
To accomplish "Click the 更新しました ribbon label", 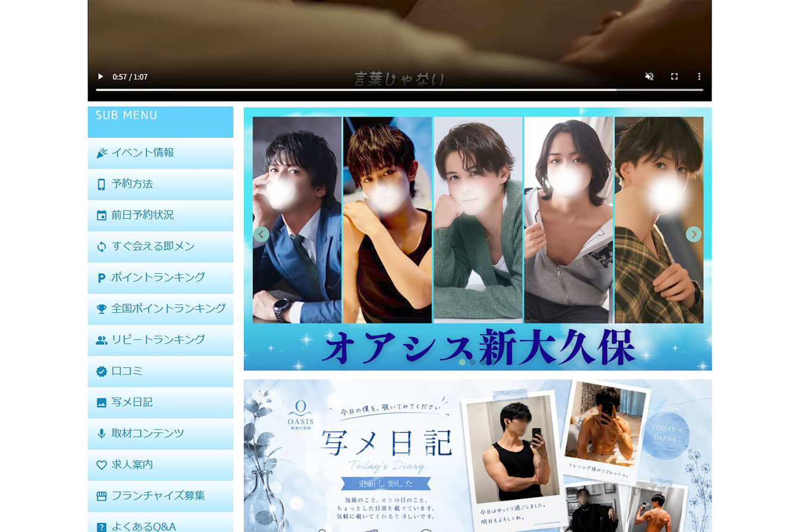I will tap(385, 483).
